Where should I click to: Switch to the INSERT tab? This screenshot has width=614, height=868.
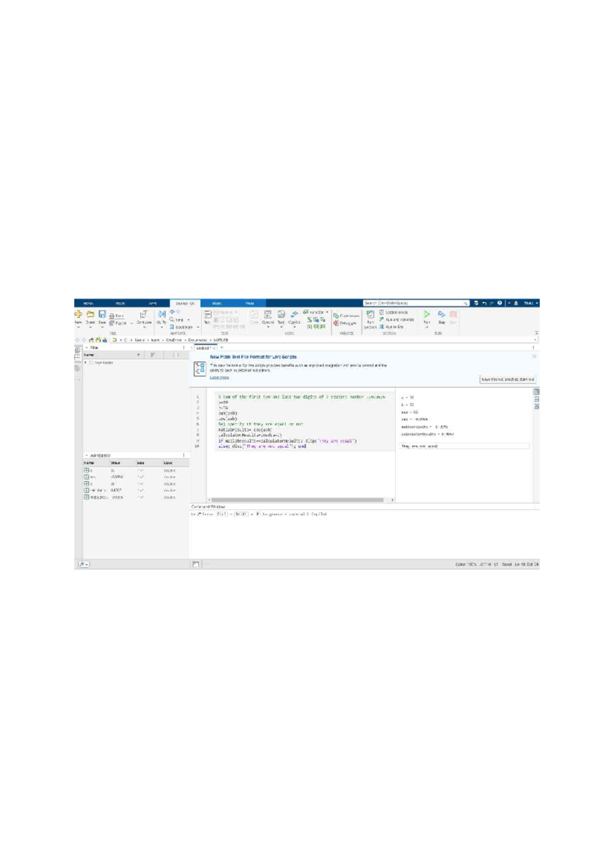[x=217, y=303]
